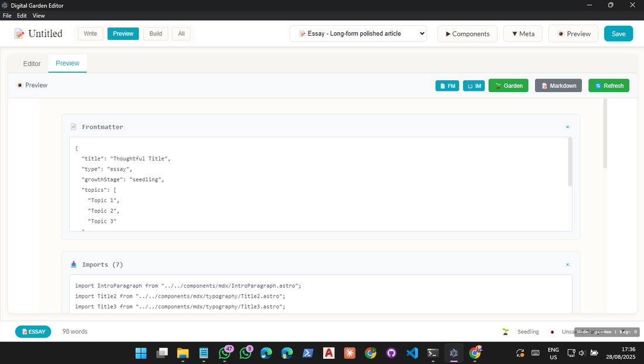Click the Unsaved status indicator dot
Viewport: 644px width, 364px height.
(x=551, y=331)
